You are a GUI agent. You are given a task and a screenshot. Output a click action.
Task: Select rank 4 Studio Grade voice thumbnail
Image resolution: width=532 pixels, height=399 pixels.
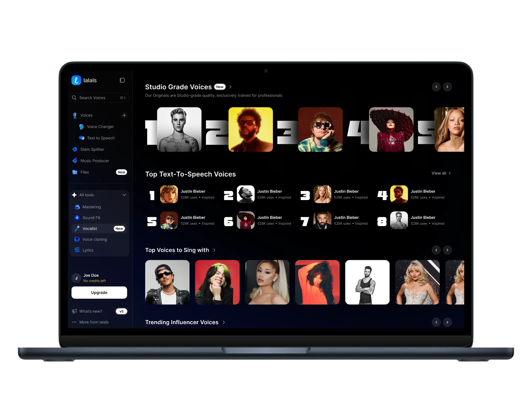[x=391, y=129]
